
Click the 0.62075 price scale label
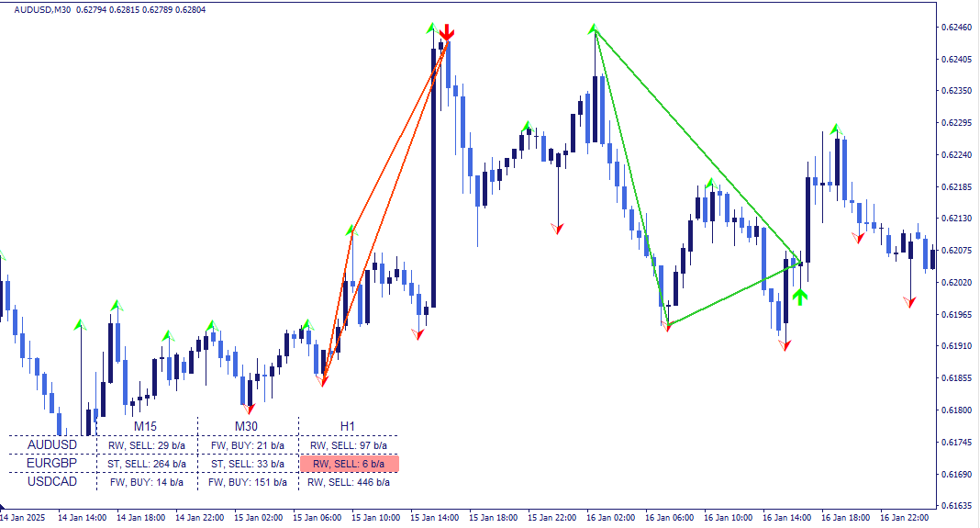tap(957, 251)
